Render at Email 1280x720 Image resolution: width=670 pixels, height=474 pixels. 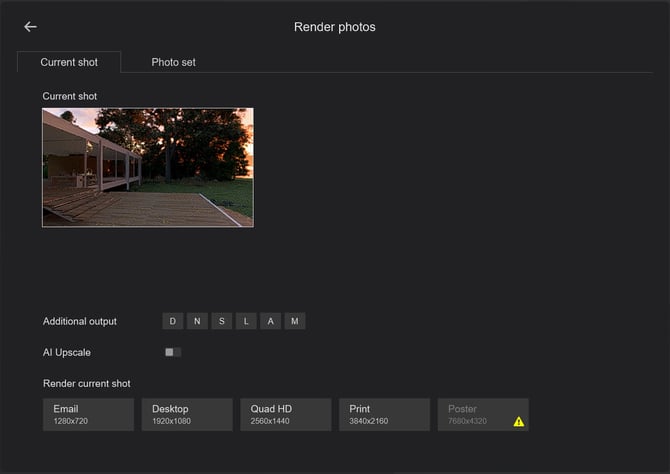88,415
